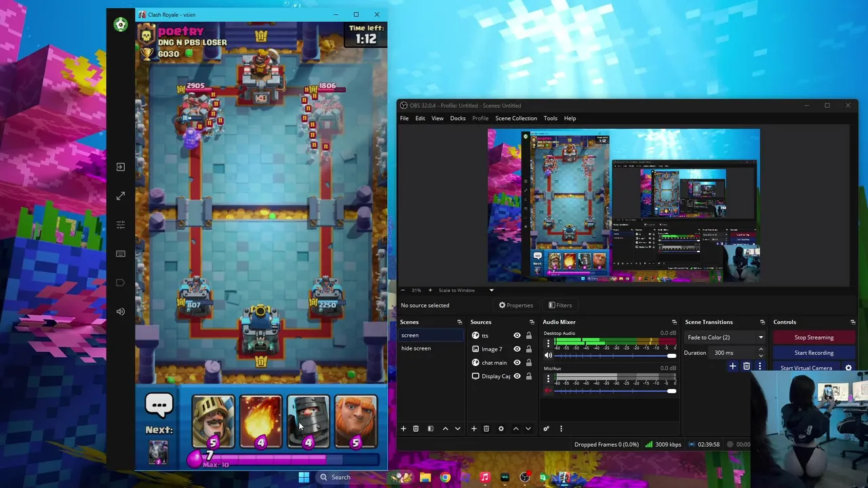Viewport: 868px width, 488px height.
Task: Open the emote chat bubble in Clash Royale
Action: coord(159,405)
